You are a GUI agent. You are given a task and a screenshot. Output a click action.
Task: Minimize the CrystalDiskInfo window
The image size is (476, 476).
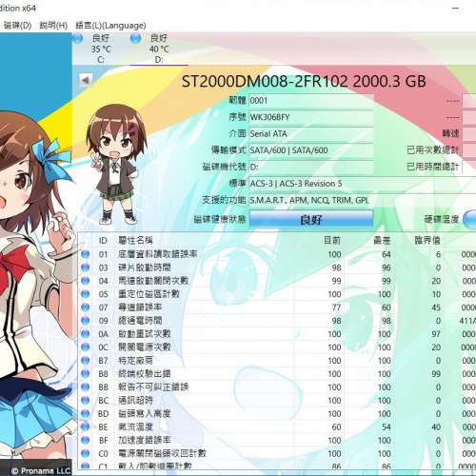coord(456,8)
